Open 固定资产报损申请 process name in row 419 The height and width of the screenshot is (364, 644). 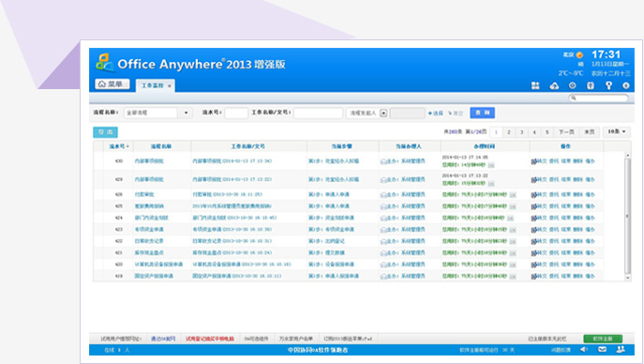coord(154,277)
